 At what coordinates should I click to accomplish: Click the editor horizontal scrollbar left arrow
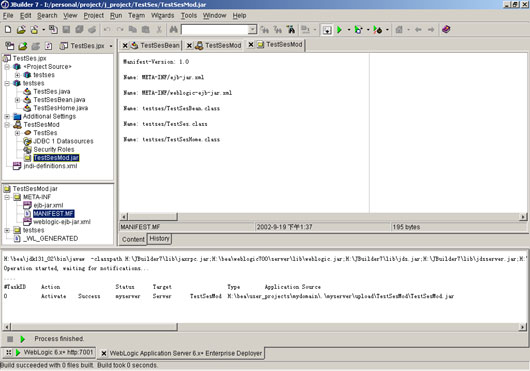click(x=124, y=217)
